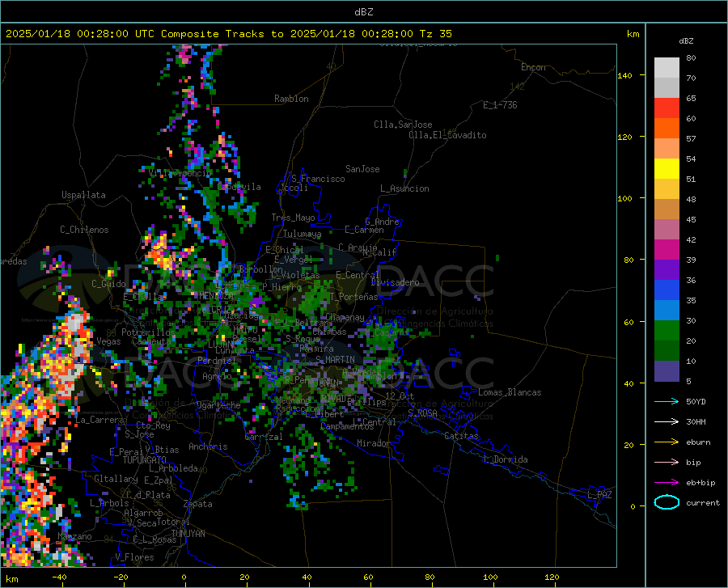This screenshot has width=728, height=588.
Task: Select the bright yellow 51-54 dBZ swatch
Action: click(667, 169)
